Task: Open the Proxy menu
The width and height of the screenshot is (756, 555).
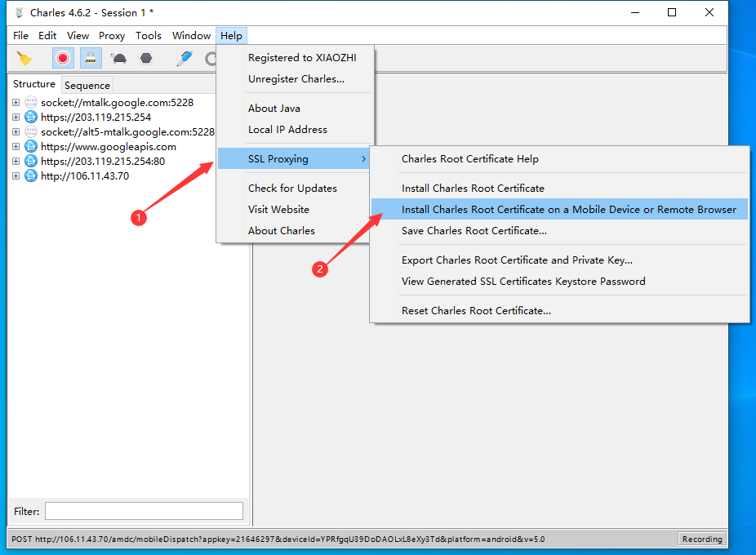Action: tap(112, 36)
